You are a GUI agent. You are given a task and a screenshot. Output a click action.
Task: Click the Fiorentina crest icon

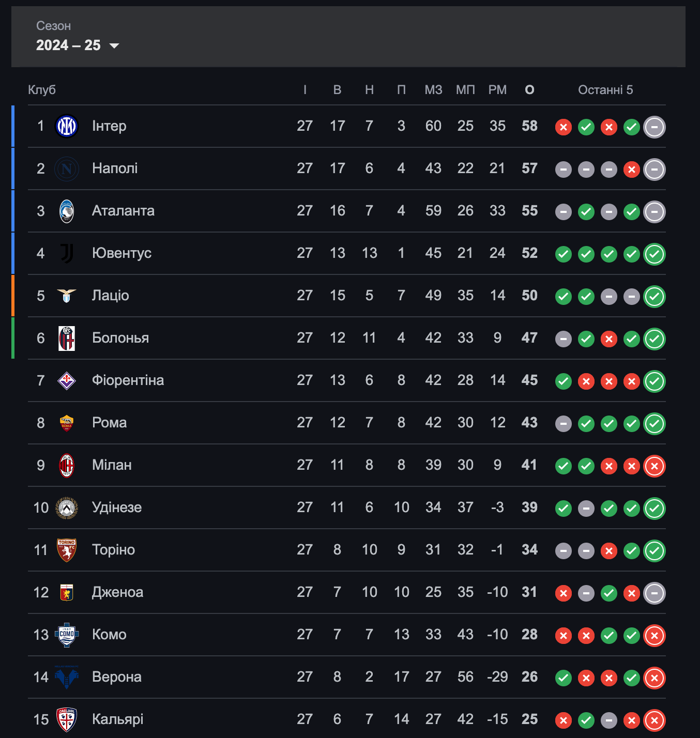point(67,380)
